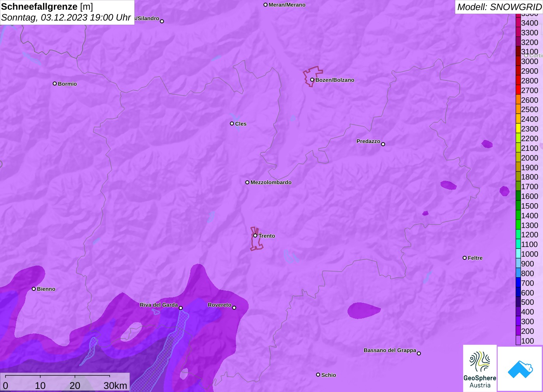Click the Bozen/Bolzano city marker

click(312, 80)
